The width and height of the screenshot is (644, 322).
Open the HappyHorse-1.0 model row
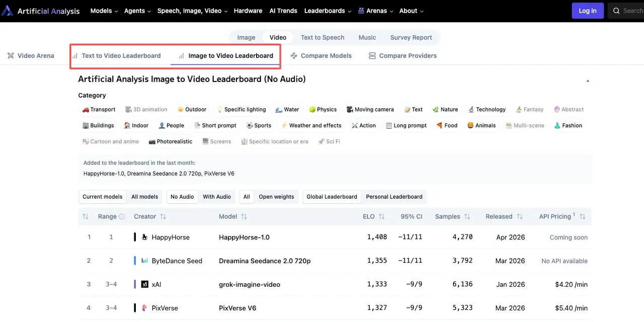tap(244, 237)
